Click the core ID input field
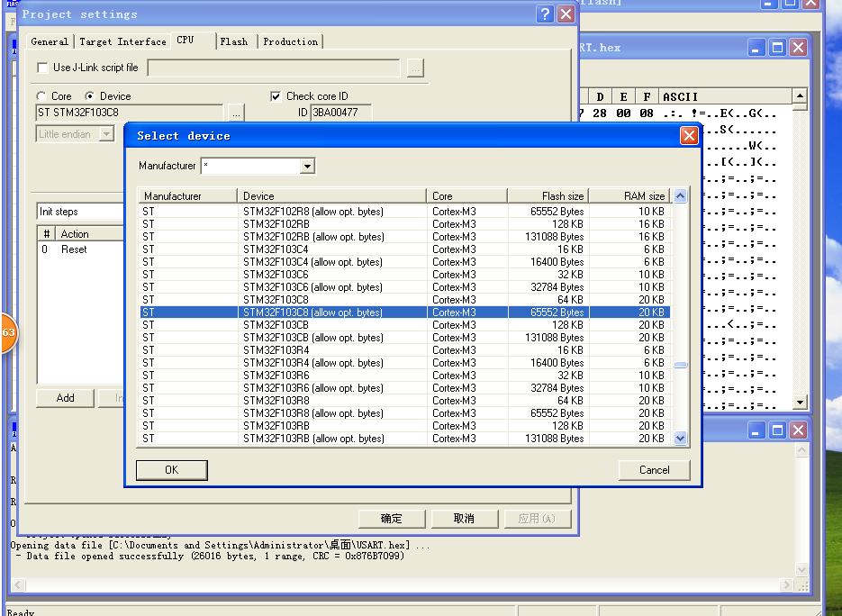 pyautogui.click(x=340, y=113)
